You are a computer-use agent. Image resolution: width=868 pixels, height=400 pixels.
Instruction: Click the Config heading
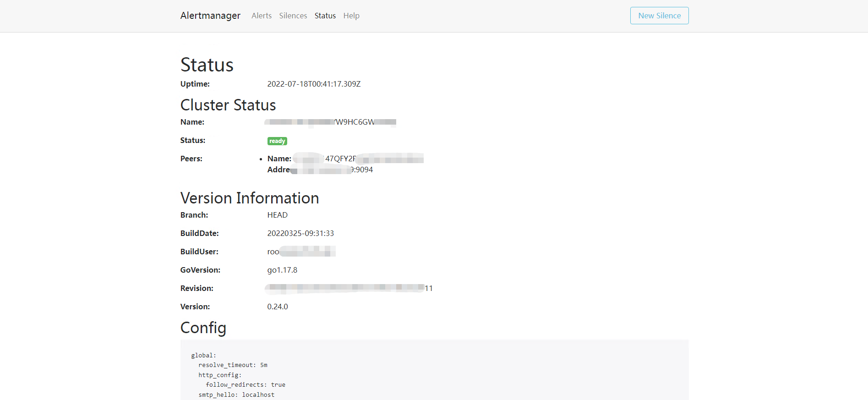pos(203,328)
